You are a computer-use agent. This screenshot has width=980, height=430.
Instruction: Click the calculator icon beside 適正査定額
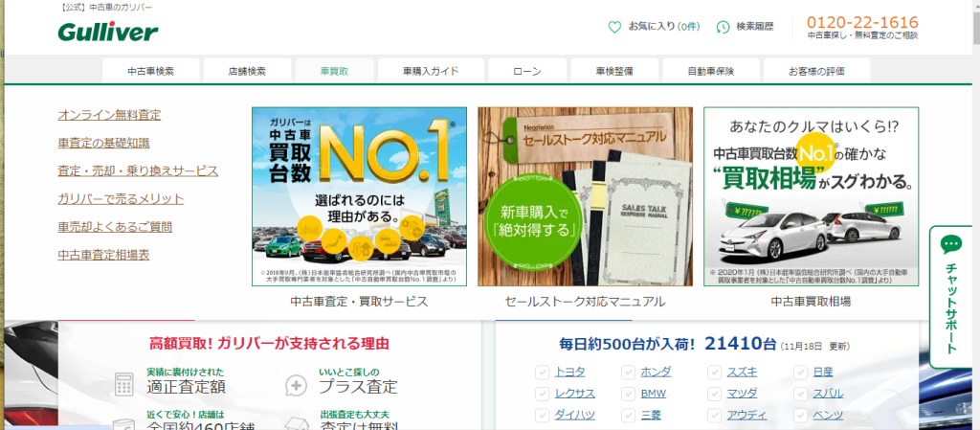[x=124, y=384]
